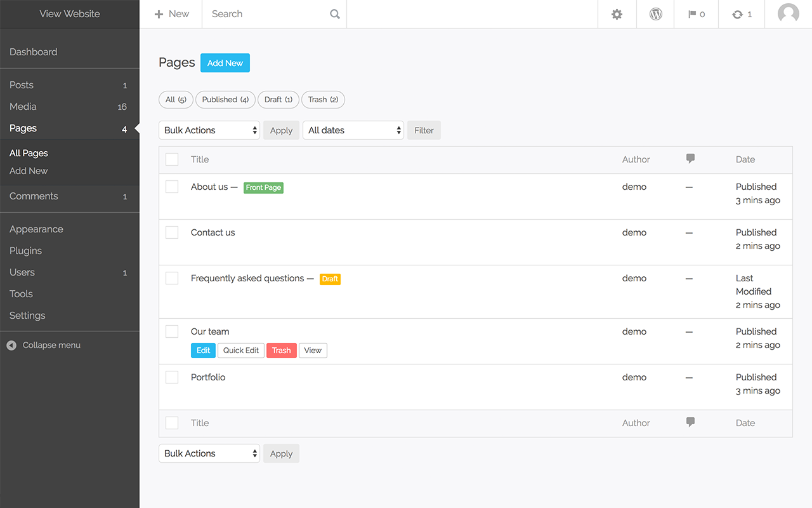Click author demo in Contact us row
Image resolution: width=812 pixels, height=508 pixels.
634,232
